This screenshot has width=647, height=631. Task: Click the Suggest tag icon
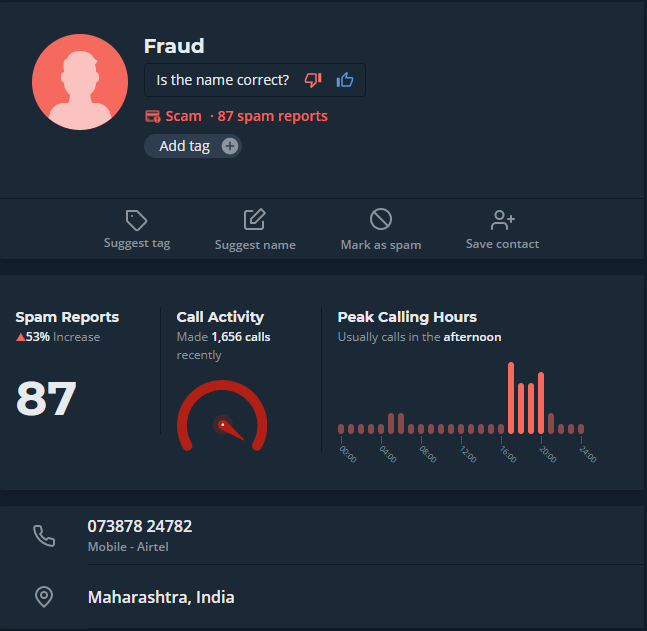click(x=137, y=220)
